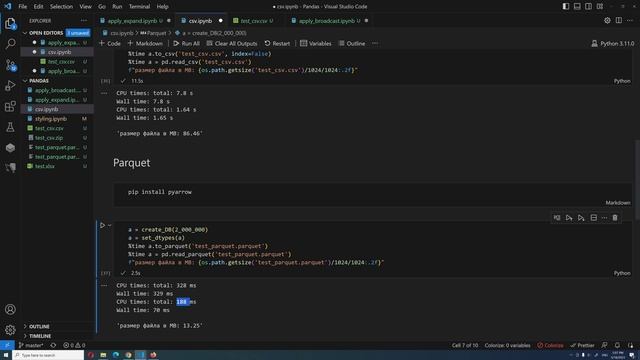Open the Terminal menu
Image resolution: width=640 pixels, height=360 pixels.
(139, 7)
